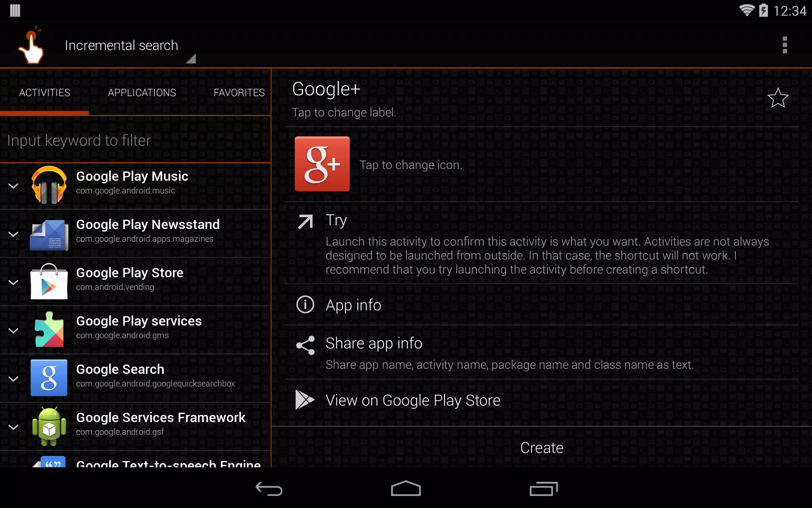Switch to the ACTIVITIES tab
812x508 pixels.
click(x=44, y=92)
